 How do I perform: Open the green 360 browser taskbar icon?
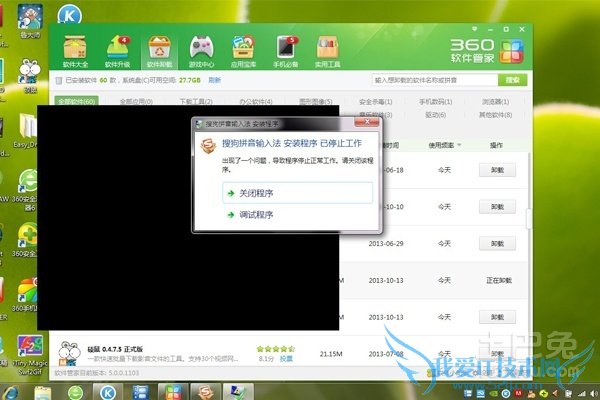(75, 392)
